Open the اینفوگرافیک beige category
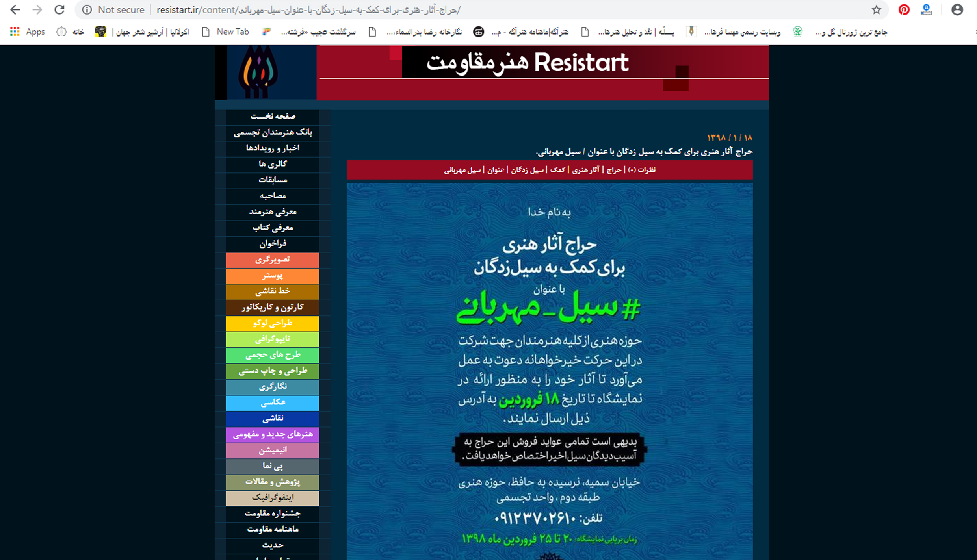Image resolution: width=977 pixels, height=560 pixels. click(273, 498)
